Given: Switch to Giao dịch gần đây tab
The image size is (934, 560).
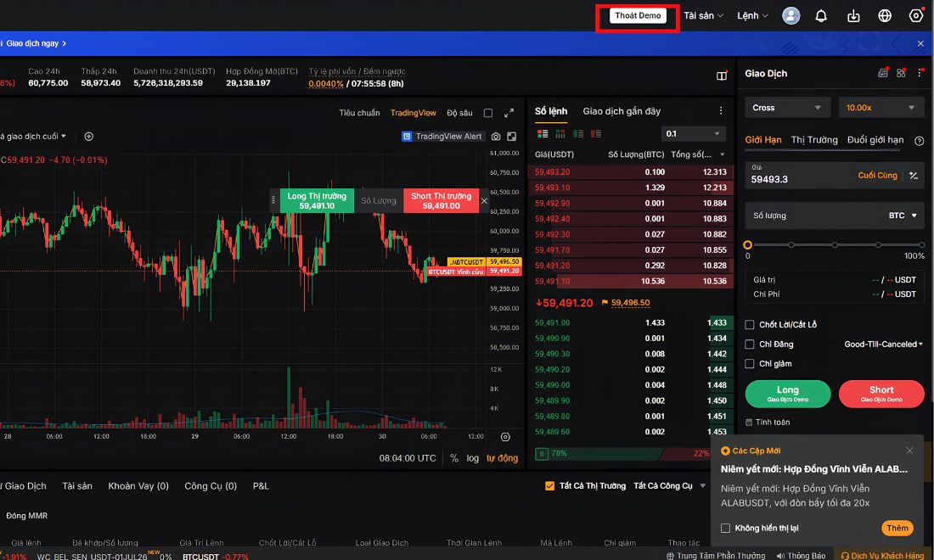Looking at the screenshot, I should [x=622, y=111].
